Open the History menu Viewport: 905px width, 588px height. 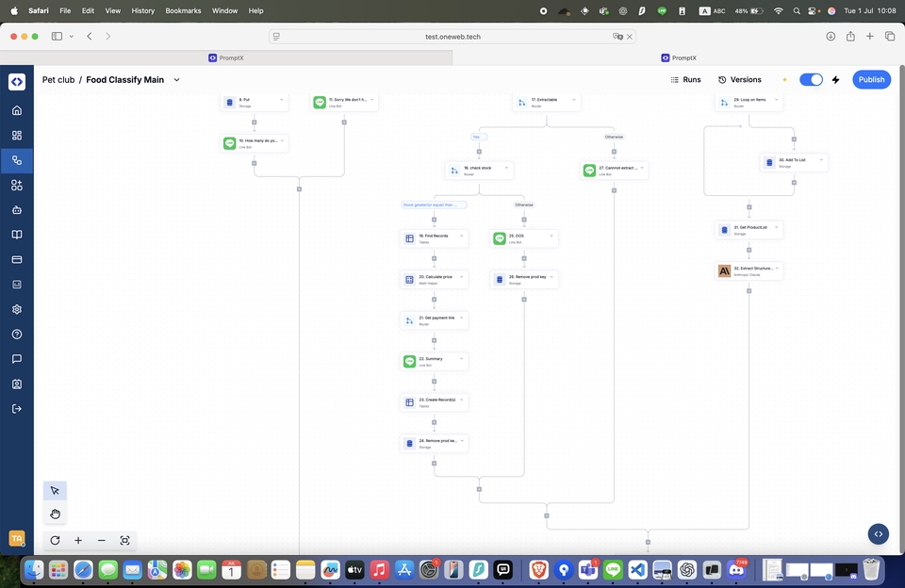point(142,10)
